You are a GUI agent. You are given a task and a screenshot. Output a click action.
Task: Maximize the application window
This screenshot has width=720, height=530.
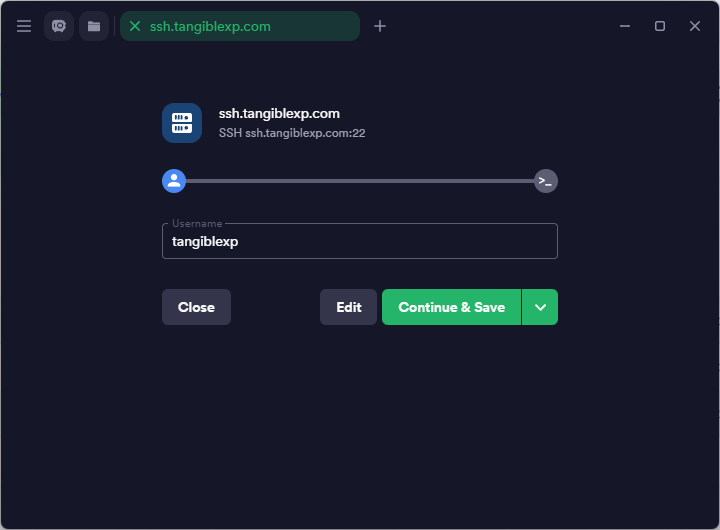tap(660, 26)
